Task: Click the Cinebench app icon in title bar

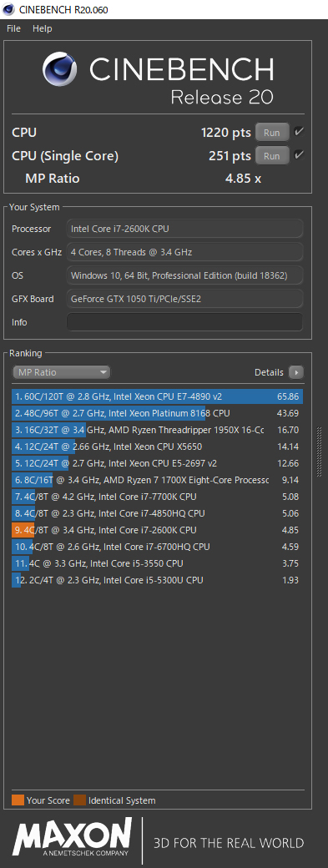Action: 8,9
